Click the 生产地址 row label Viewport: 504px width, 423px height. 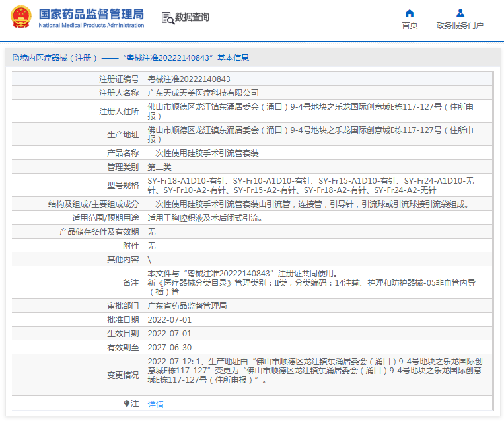[x=123, y=134]
